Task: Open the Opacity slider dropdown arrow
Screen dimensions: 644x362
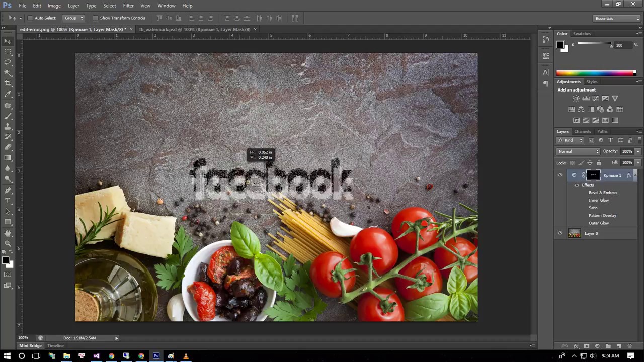Action: point(638,151)
